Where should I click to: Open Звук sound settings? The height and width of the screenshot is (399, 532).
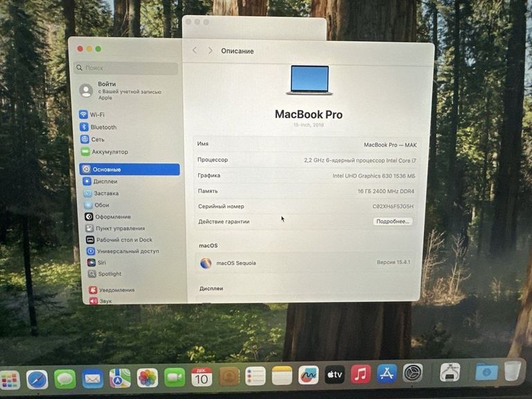[x=100, y=301]
